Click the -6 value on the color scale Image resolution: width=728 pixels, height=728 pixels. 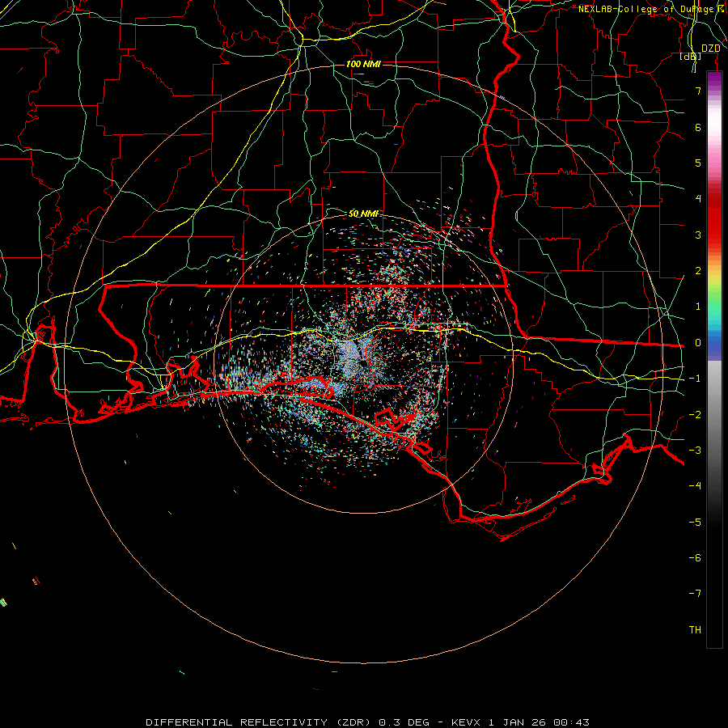(695, 558)
